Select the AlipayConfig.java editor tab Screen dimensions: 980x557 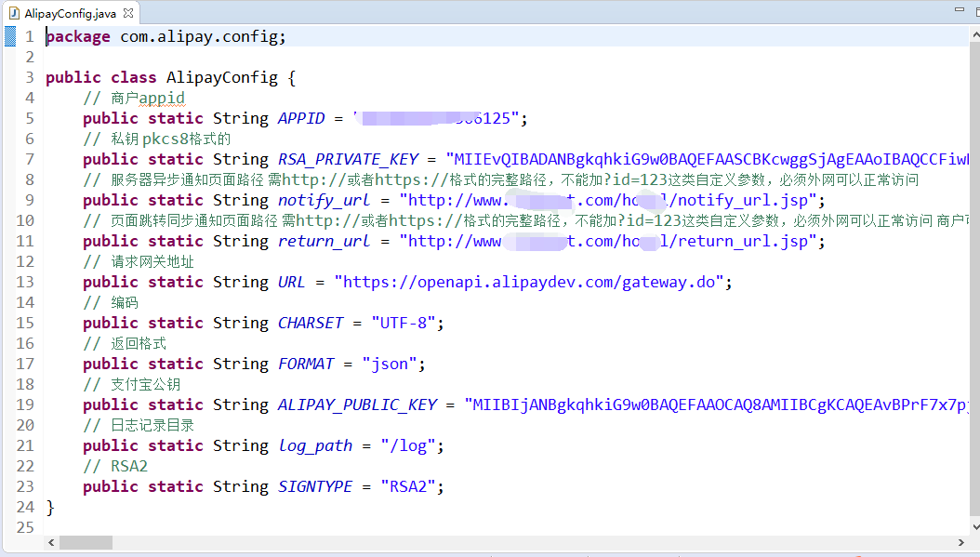point(70,13)
